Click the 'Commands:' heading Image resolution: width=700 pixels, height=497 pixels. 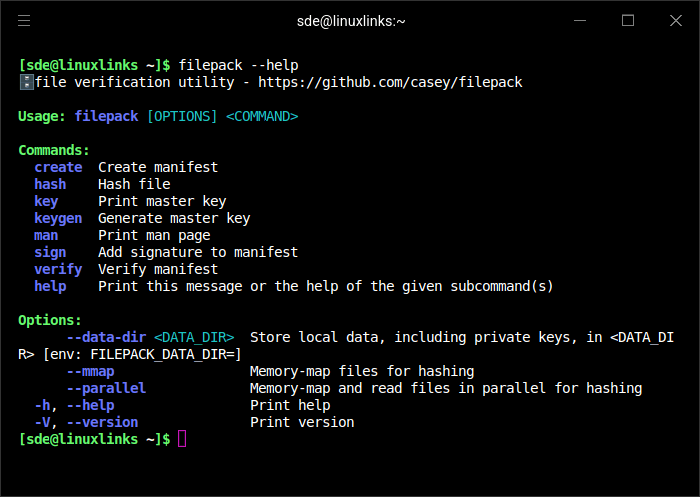[54, 150]
